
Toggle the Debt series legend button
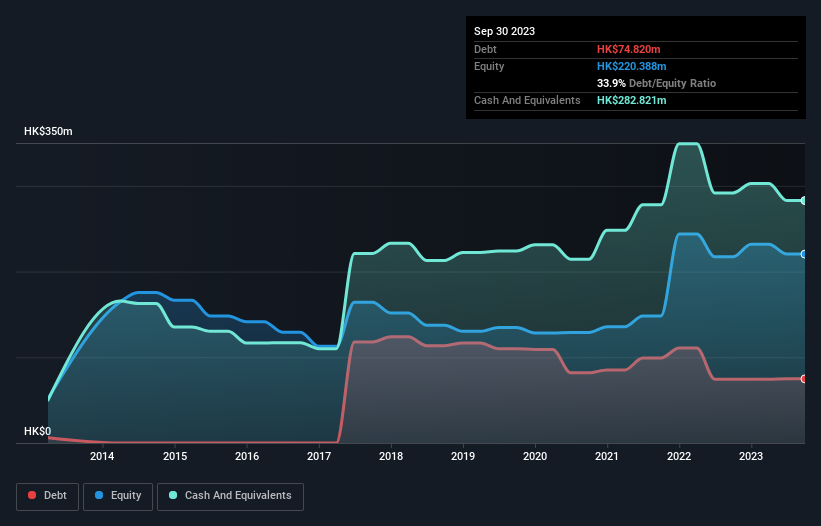48,496
